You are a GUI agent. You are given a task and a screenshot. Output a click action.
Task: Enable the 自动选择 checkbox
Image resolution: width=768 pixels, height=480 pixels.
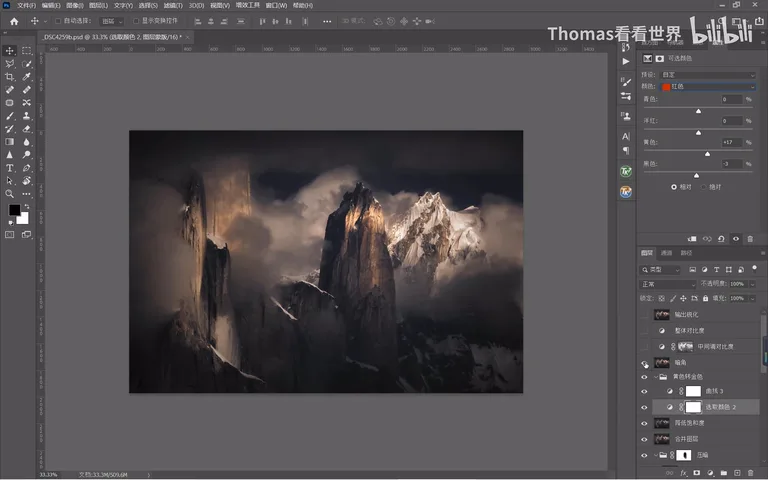click(x=58, y=21)
